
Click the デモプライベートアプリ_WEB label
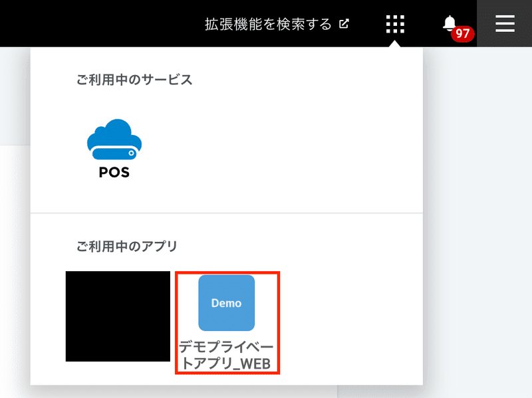point(226,355)
